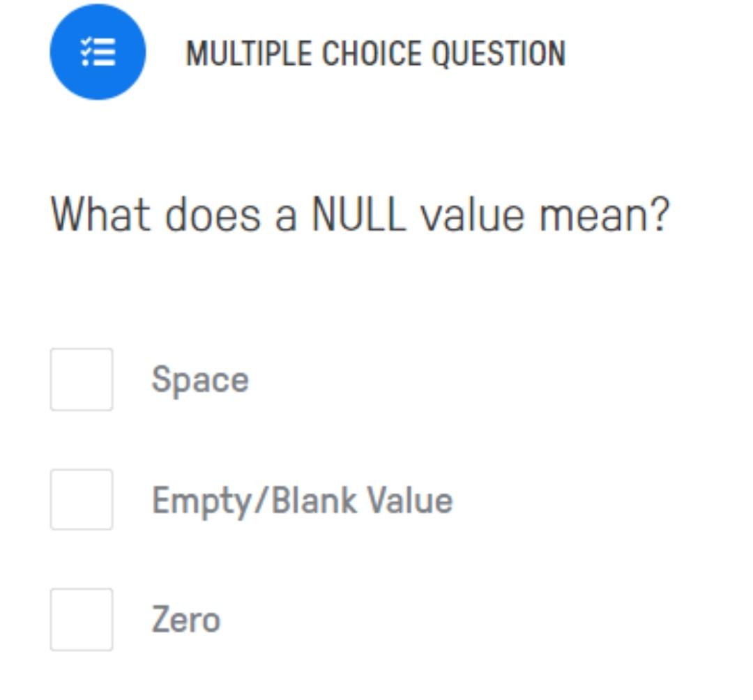The width and height of the screenshot is (753, 700).
Task: Click the word value in the question
Action: coord(472,215)
